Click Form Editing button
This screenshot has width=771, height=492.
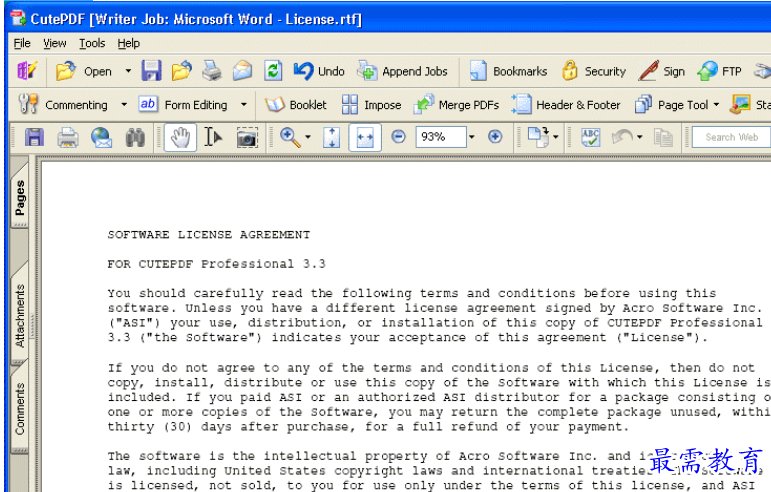click(x=183, y=105)
